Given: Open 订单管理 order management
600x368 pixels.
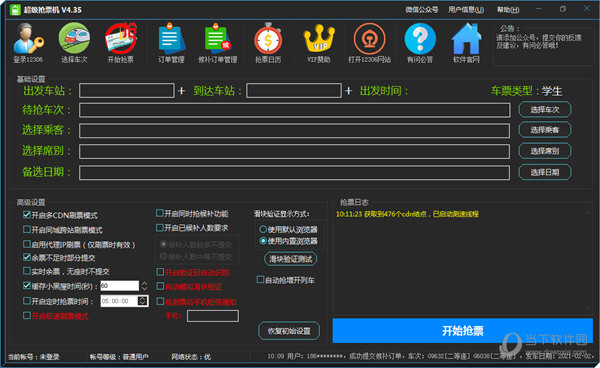Looking at the screenshot, I should click(171, 42).
